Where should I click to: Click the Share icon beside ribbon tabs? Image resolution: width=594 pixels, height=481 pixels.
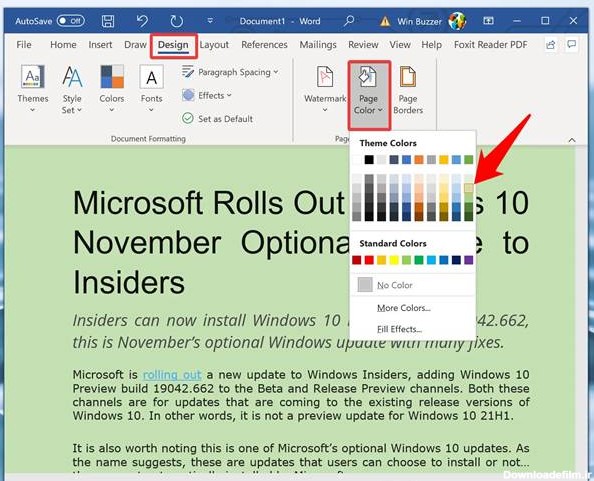[x=550, y=45]
